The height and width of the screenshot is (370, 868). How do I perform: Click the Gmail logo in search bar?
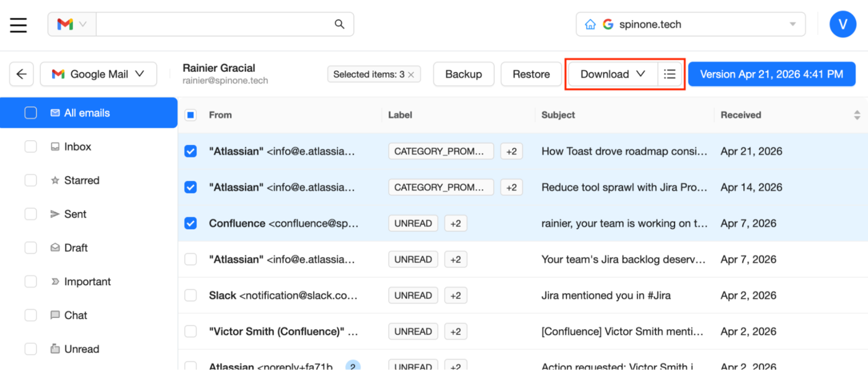point(65,24)
